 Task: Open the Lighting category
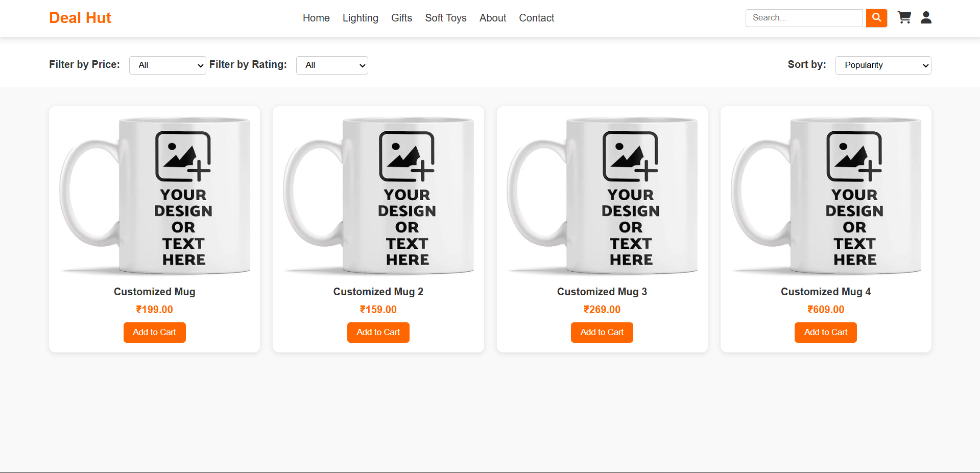coord(360,18)
